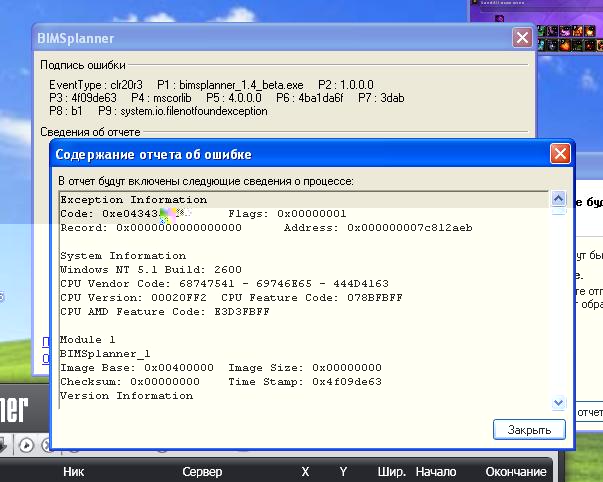The image size is (603, 482).
Task: Sort by the Окончание column header
Action: pyautogui.click(x=514, y=471)
